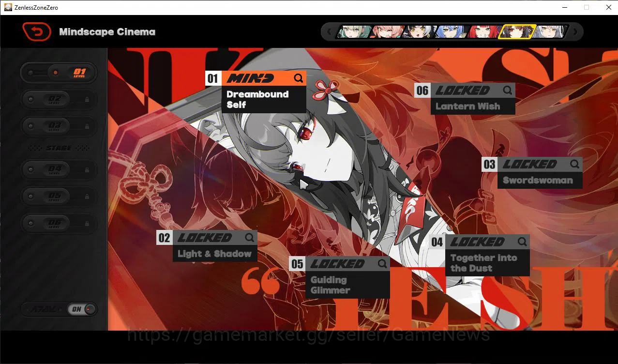Click lock icon on level 06 switch
This screenshot has height=364, width=618.
(87, 224)
